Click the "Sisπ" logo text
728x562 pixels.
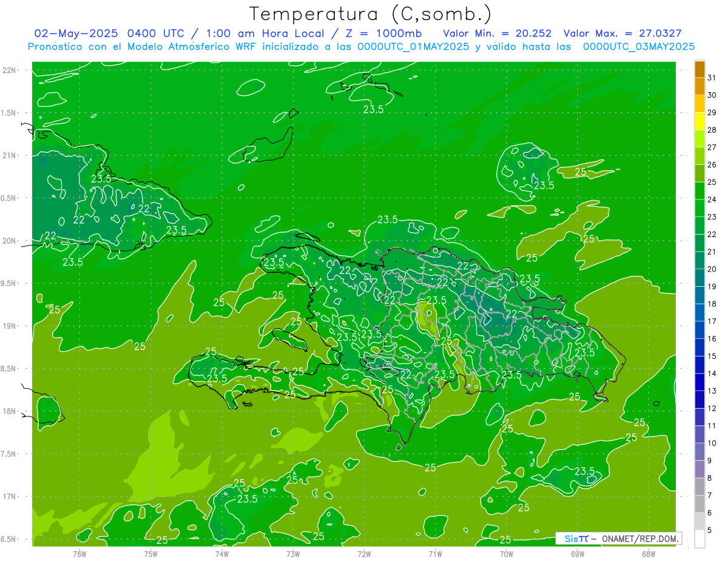[x=576, y=538]
